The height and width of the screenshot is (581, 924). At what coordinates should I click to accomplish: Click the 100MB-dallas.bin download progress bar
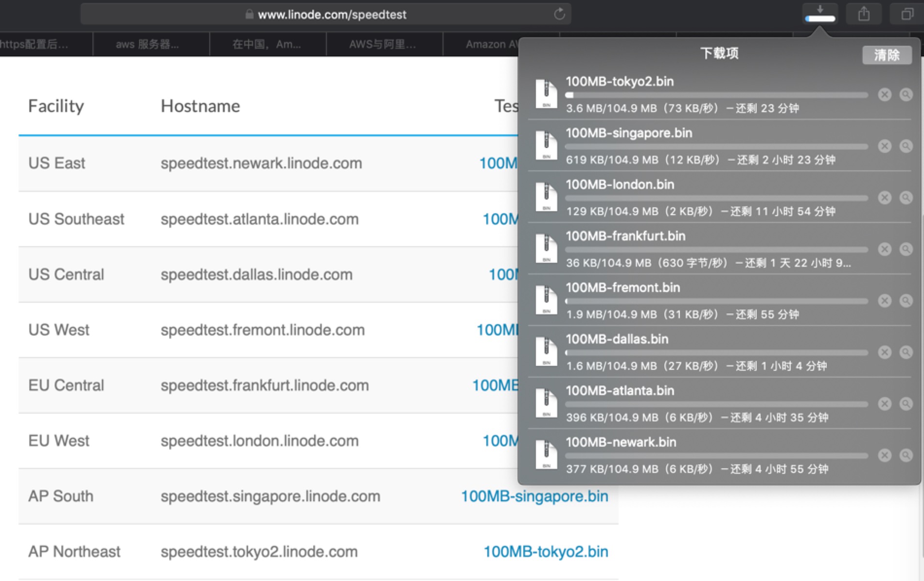click(x=716, y=353)
